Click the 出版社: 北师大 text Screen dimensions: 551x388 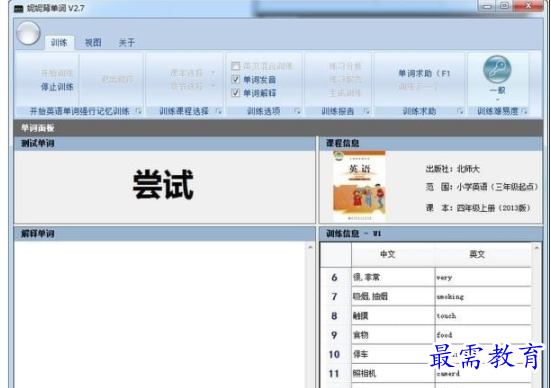(x=453, y=169)
